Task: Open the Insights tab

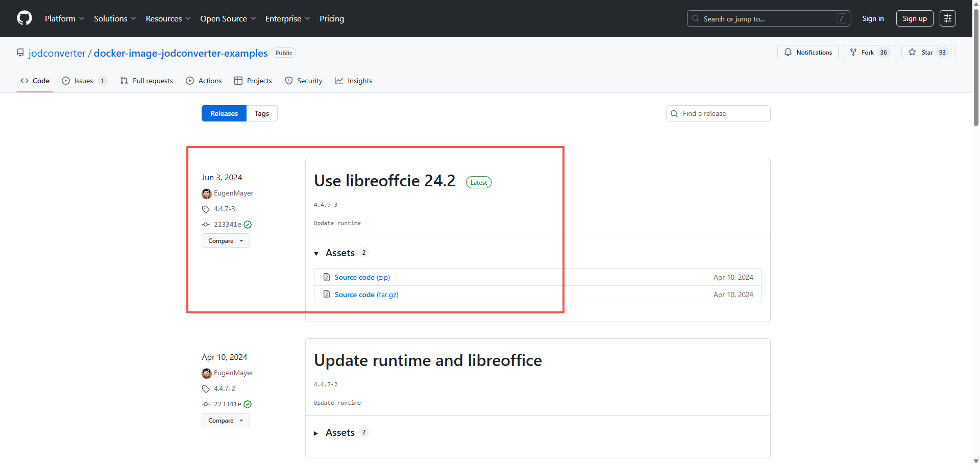Action: tap(354, 81)
